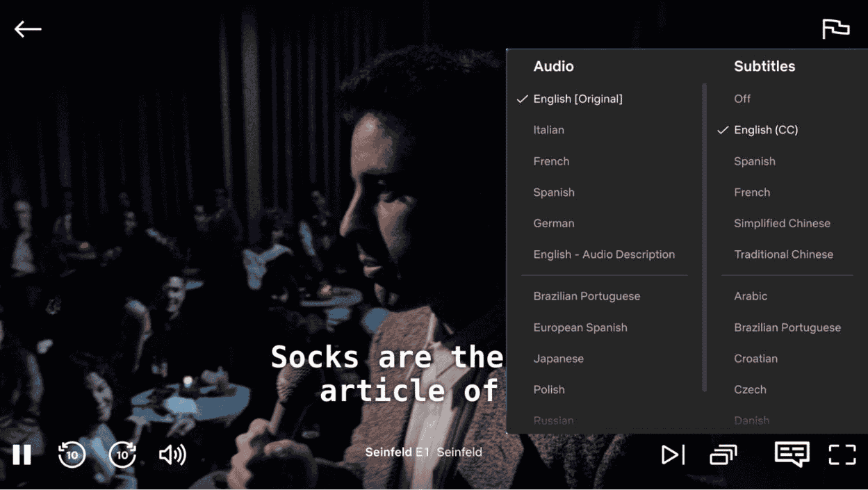868x490 pixels.
Task: Select Arabic subtitles
Action: 751,296
